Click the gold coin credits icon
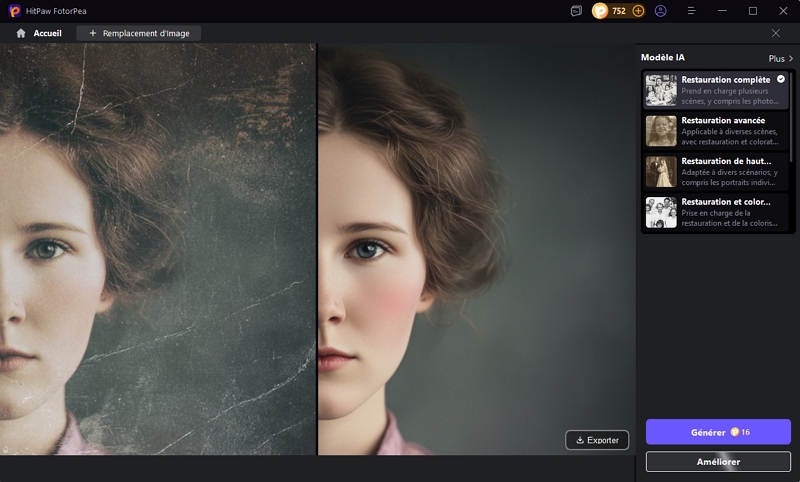 [x=600, y=11]
